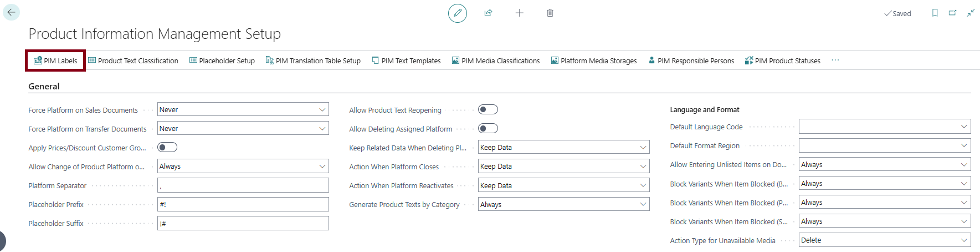Screen dimensions: 980x252
Task: Click the share icon
Action: 488,13
